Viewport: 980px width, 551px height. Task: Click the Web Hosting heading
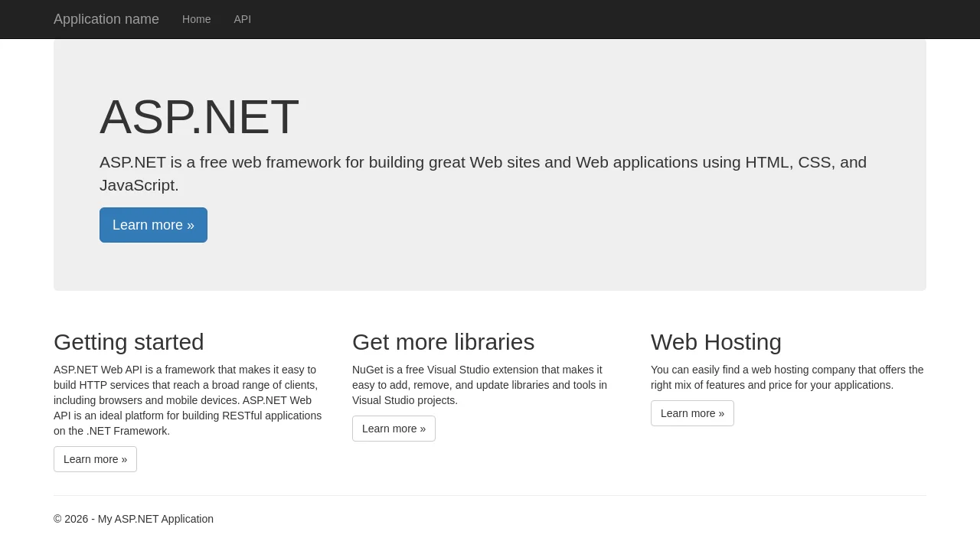tap(716, 342)
